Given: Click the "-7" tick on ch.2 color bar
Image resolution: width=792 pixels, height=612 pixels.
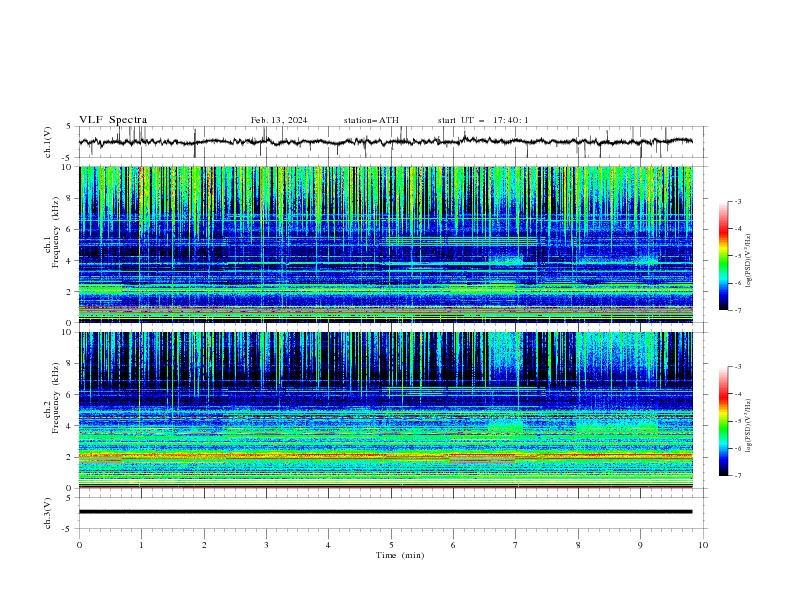Looking at the screenshot, I should [738, 475].
